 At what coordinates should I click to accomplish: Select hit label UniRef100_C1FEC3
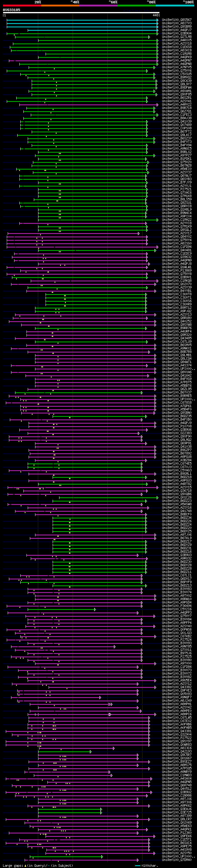coord(177,115)
